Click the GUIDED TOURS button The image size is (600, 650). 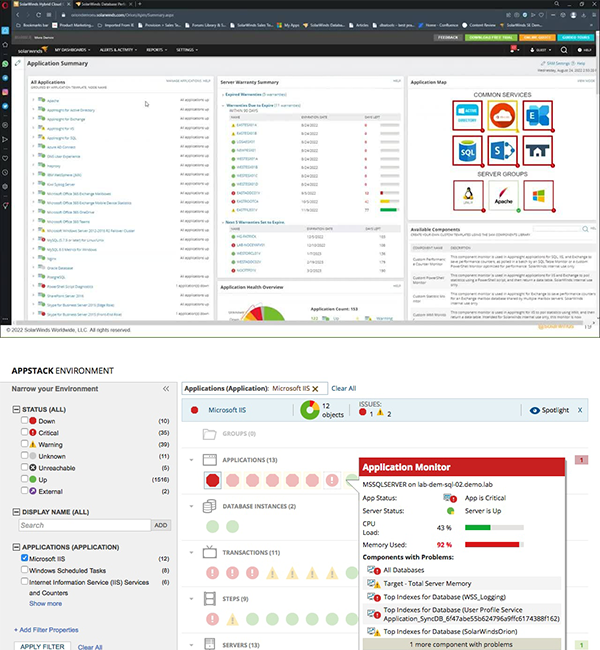(576, 37)
